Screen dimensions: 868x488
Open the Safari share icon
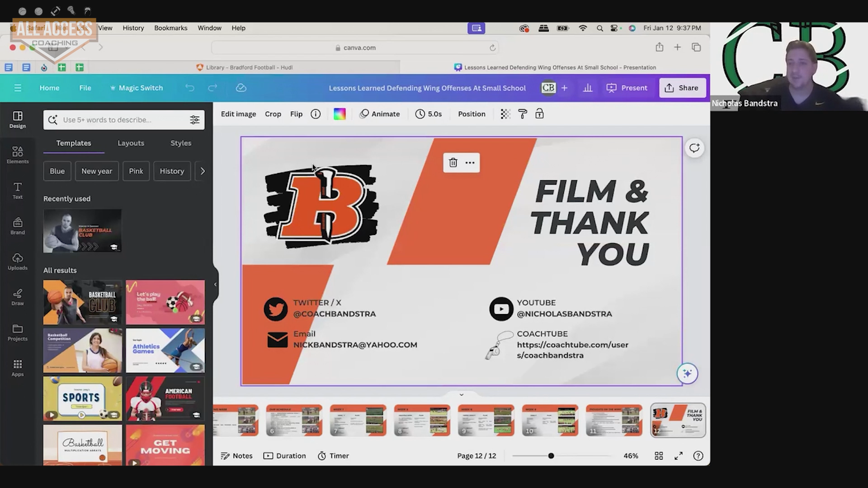click(x=660, y=47)
